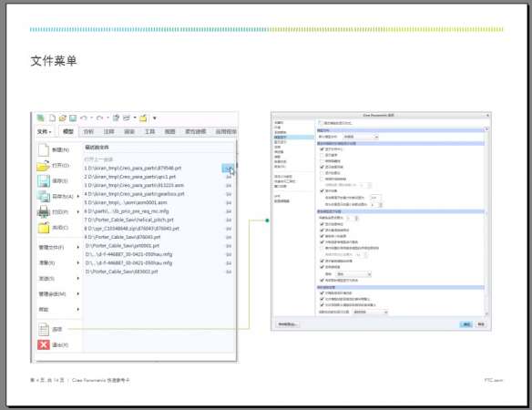The height and width of the screenshot is (410, 532).
Task: Click Redo arrow in quick access toolbar
Action: click(x=99, y=118)
